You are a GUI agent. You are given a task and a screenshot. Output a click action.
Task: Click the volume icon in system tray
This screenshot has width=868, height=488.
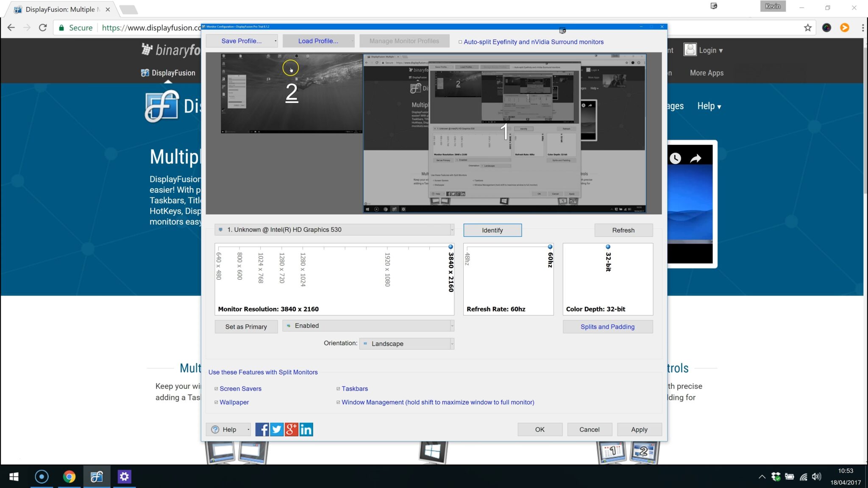(816, 476)
